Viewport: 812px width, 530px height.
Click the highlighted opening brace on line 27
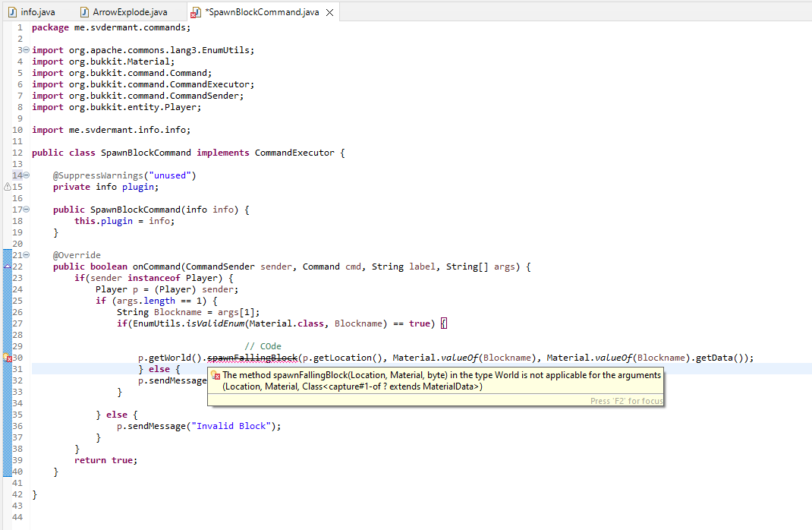pyautogui.click(x=444, y=323)
